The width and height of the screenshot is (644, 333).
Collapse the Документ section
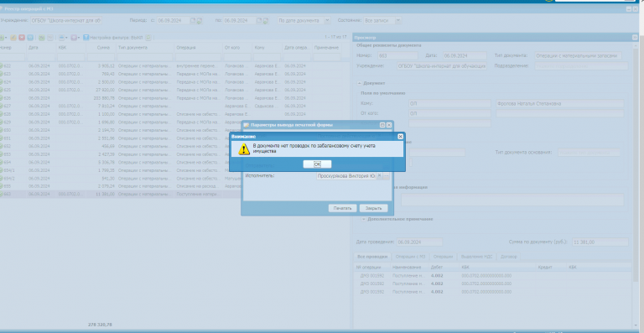coord(360,83)
